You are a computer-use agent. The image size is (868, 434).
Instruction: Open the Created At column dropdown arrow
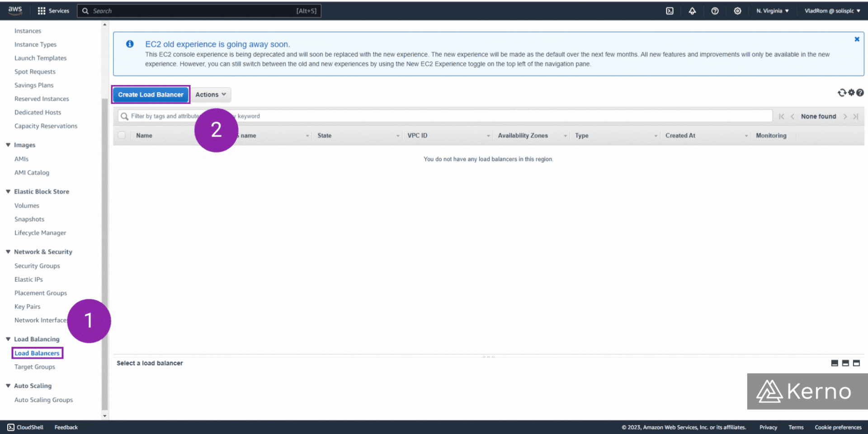(746, 136)
